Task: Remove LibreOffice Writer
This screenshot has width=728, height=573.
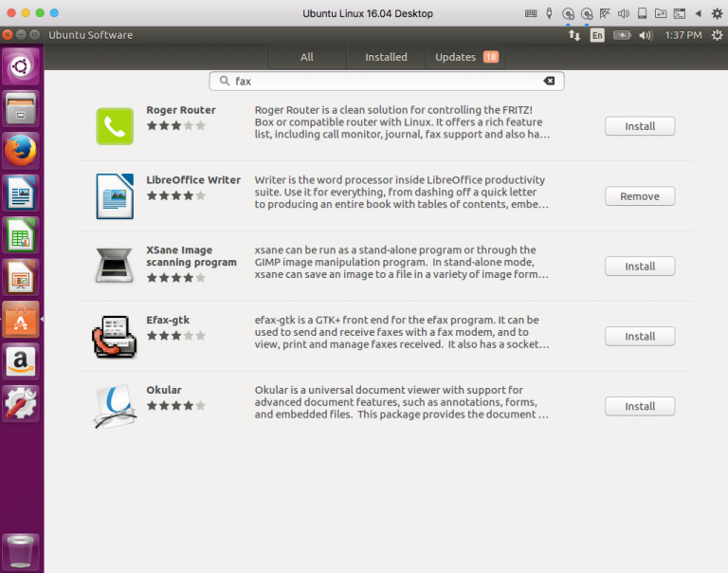Action: pos(640,196)
